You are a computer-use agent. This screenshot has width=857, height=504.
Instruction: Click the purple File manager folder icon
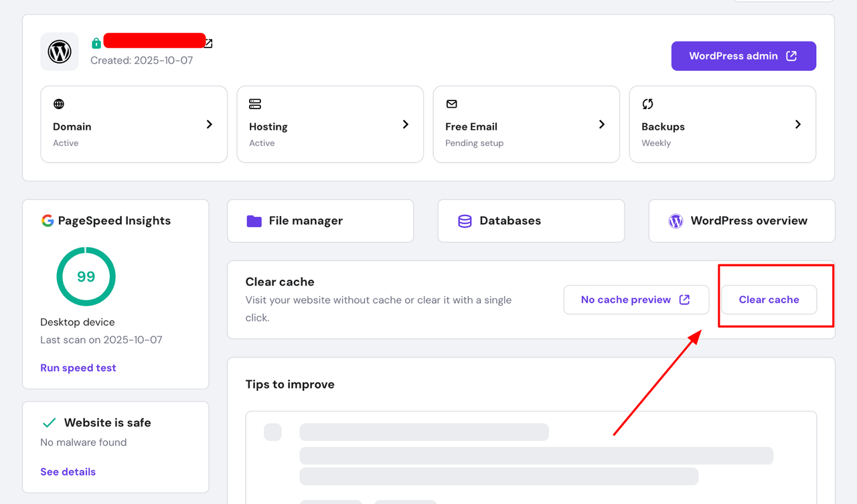click(254, 221)
